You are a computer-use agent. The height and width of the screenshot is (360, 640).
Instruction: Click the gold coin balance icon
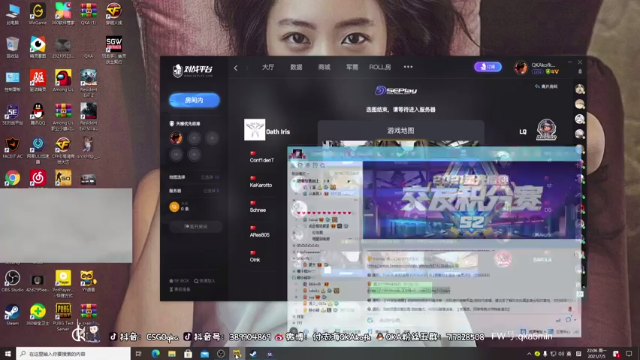coord(174,207)
